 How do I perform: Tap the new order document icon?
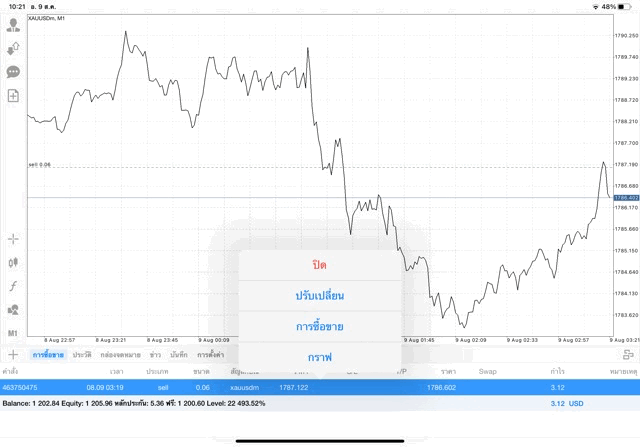tap(14, 96)
